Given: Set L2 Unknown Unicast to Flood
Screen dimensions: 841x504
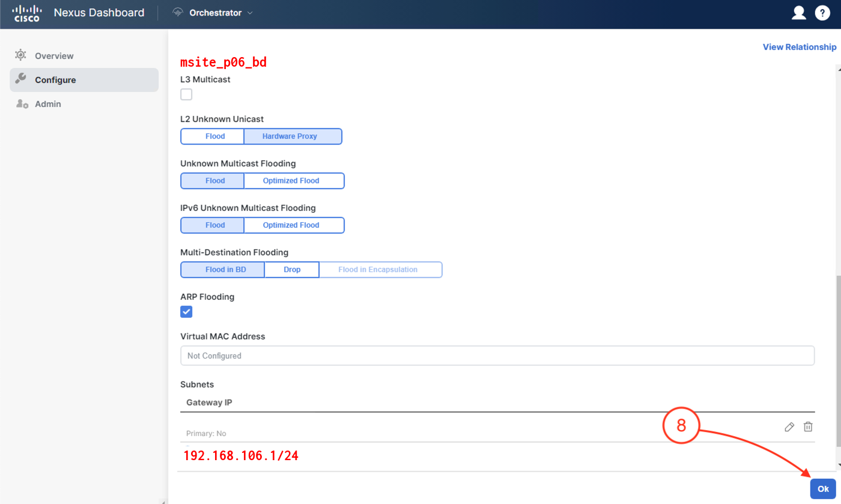Looking at the screenshot, I should tap(214, 136).
